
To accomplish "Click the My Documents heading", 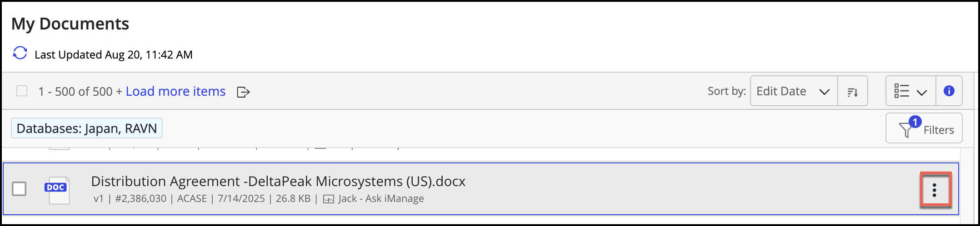I will pos(70,24).
